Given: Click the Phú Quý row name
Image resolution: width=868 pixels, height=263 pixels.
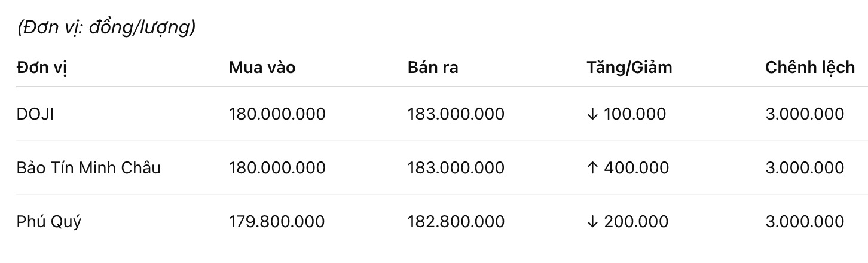Looking at the screenshot, I should [x=49, y=222].
